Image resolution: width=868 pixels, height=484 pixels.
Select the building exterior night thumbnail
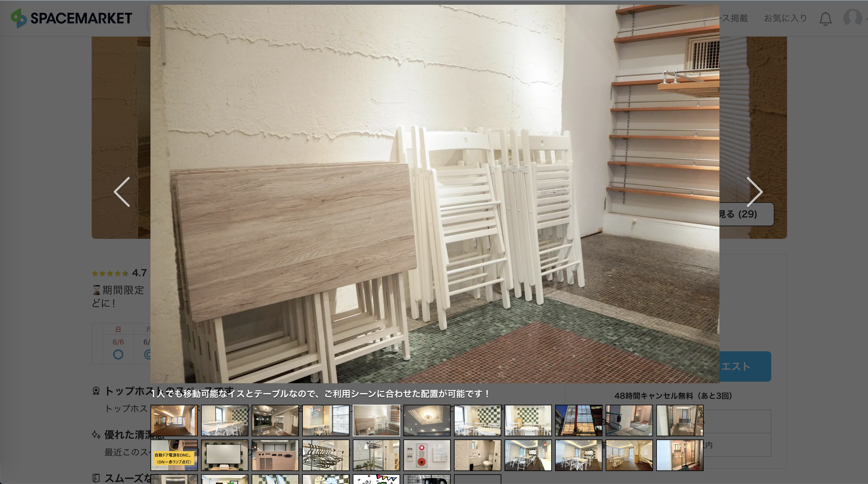point(578,420)
